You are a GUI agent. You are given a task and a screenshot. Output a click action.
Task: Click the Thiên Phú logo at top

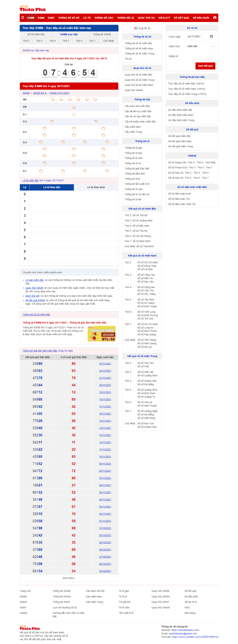(x=32, y=8)
